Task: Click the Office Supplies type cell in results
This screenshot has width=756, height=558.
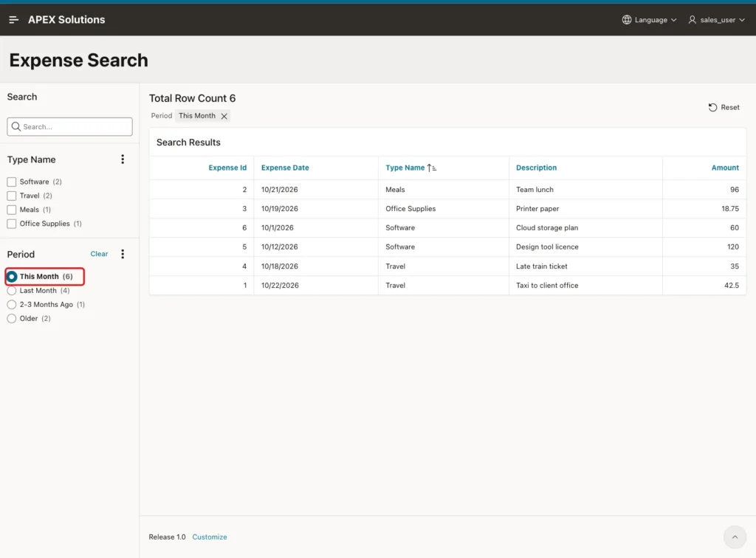Action: tap(444, 209)
